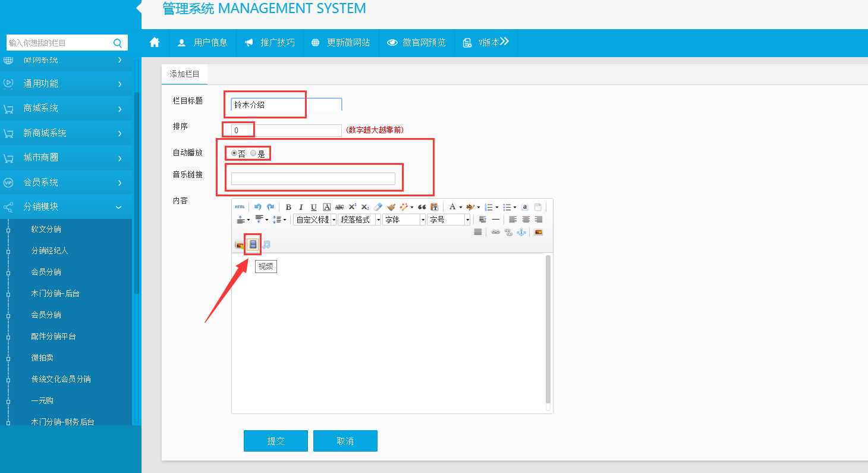Open ordered list style dropdown arrow
The height and width of the screenshot is (473, 868).
click(x=497, y=207)
